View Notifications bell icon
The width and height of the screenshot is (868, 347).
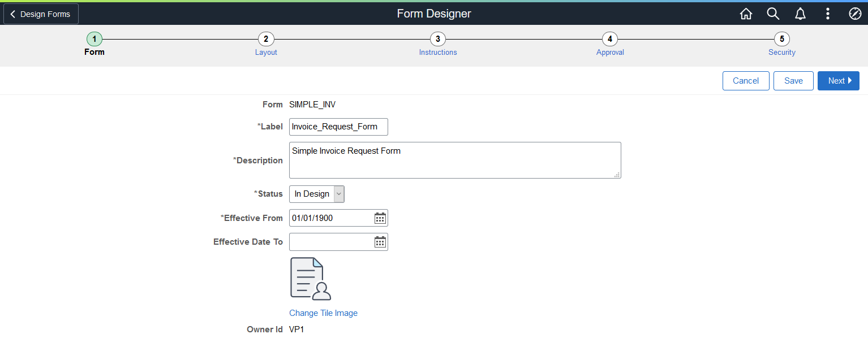(800, 14)
